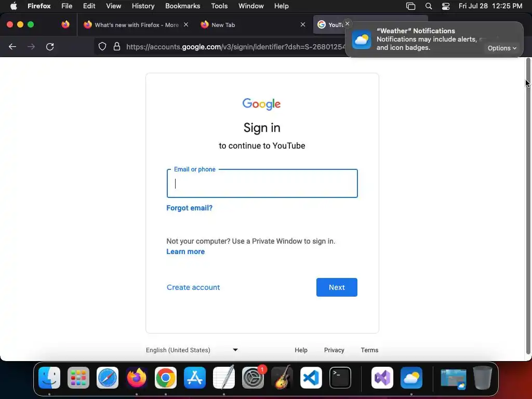This screenshot has height=399, width=532.
Task: Open the View menu
Action: click(x=113, y=6)
